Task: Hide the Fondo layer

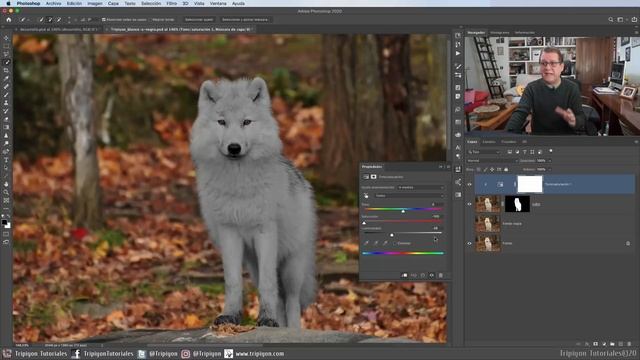Action: pyautogui.click(x=469, y=243)
